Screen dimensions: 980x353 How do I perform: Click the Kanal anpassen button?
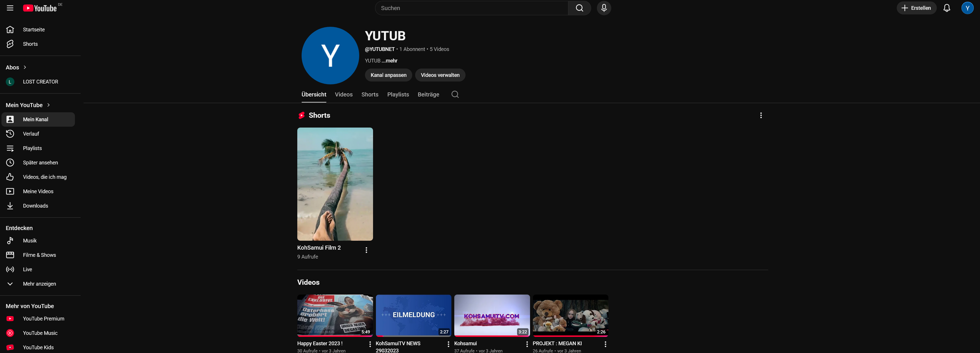[388, 75]
